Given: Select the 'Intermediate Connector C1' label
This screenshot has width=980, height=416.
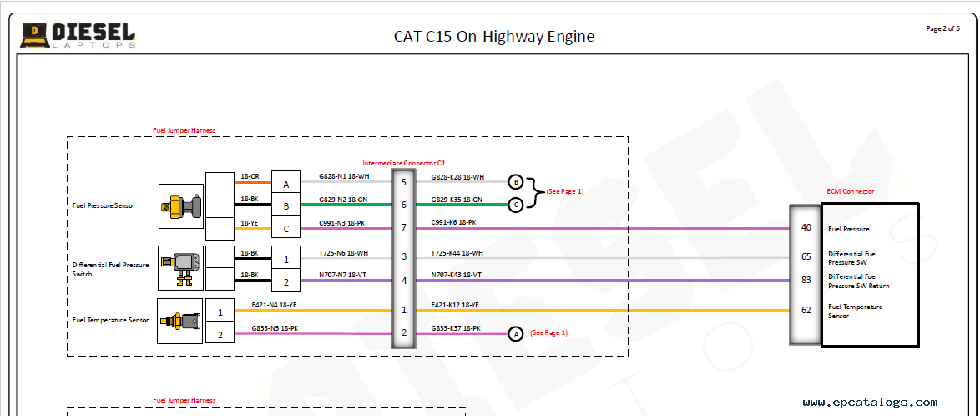Looking at the screenshot, I should point(404,162).
